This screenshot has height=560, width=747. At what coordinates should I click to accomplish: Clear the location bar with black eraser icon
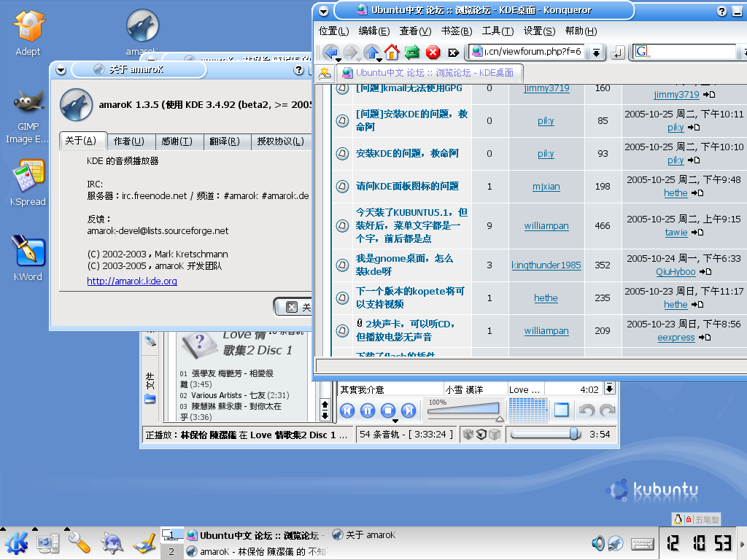click(454, 52)
